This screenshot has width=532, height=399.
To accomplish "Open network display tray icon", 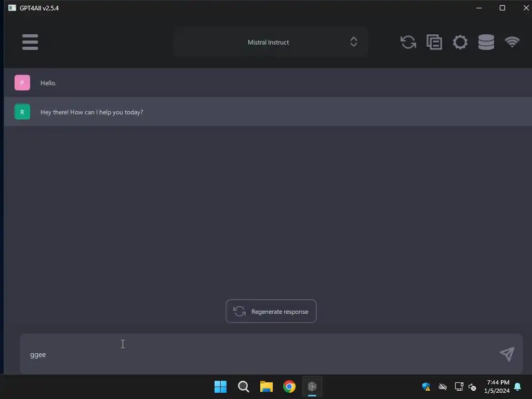I will pyautogui.click(x=459, y=387).
